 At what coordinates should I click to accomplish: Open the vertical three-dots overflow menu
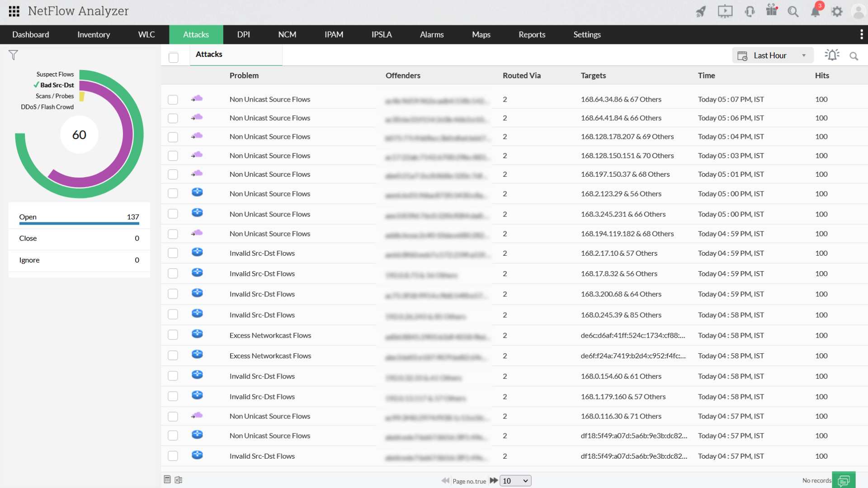[x=861, y=34]
